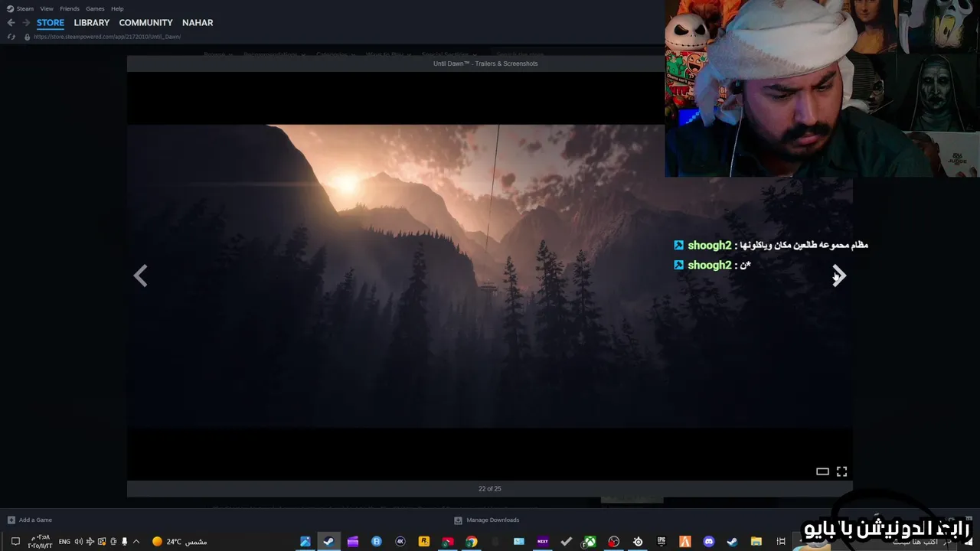Open the purple NEXT taskbar app
The image size is (980, 551).
point(543,541)
